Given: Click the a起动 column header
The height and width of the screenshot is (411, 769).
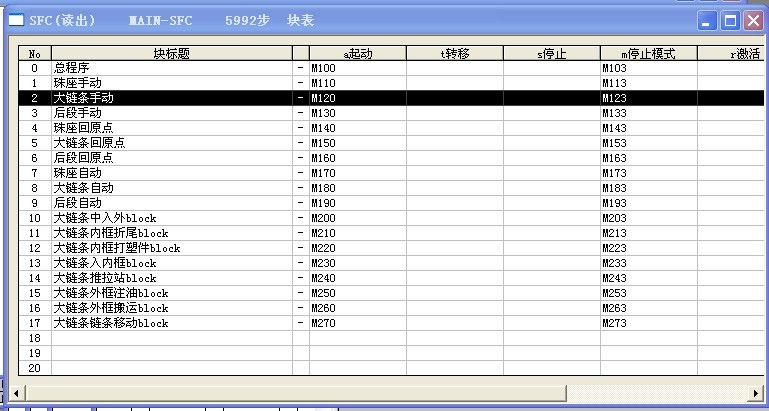Looking at the screenshot, I should click(x=357, y=53).
